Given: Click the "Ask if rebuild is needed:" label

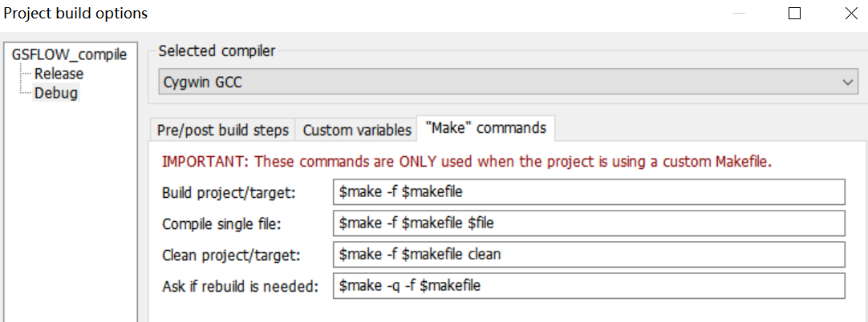Looking at the screenshot, I should tap(241, 286).
